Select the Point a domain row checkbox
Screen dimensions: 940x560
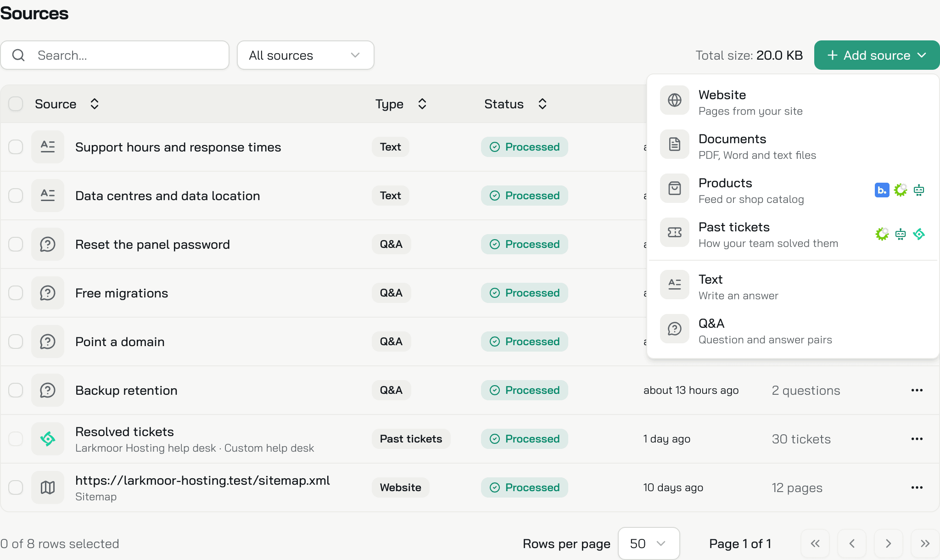[16, 342]
